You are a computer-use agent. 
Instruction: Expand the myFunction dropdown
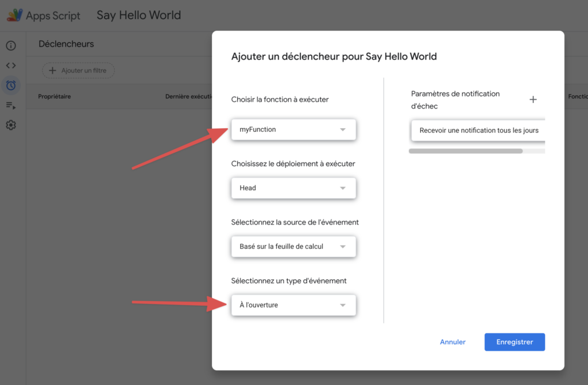pyautogui.click(x=293, y=130)
